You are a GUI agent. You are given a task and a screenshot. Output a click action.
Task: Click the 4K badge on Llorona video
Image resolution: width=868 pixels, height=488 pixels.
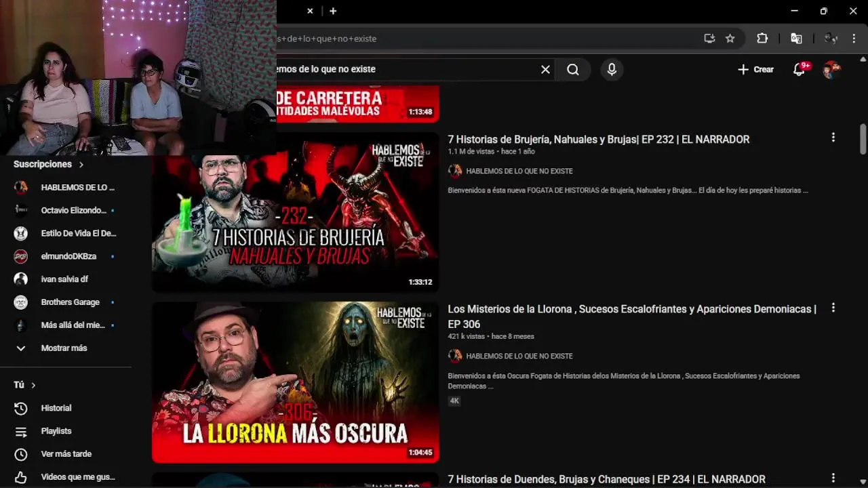pyautogui.click(x=454, y=401)
